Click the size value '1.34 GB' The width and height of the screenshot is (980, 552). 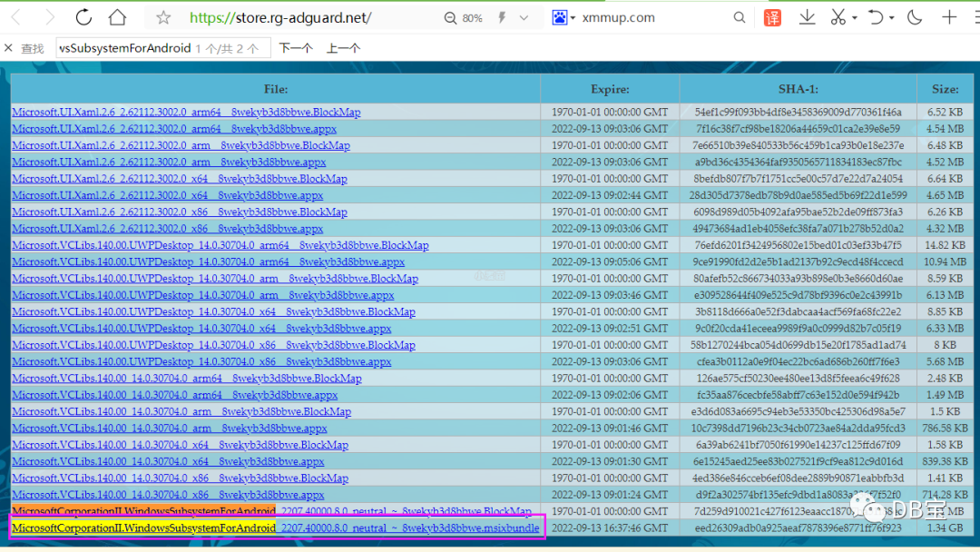(945, 528)
